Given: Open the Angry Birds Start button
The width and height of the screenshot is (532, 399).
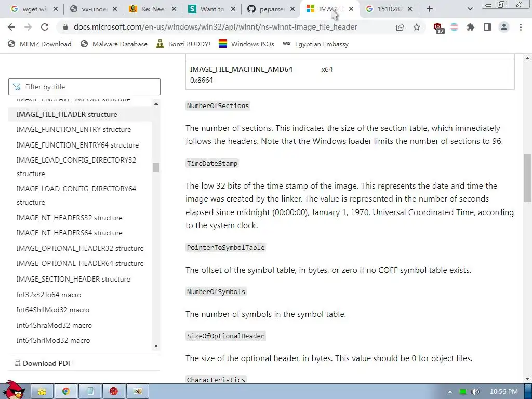Looking at the screenshot, I should [14, 390].
